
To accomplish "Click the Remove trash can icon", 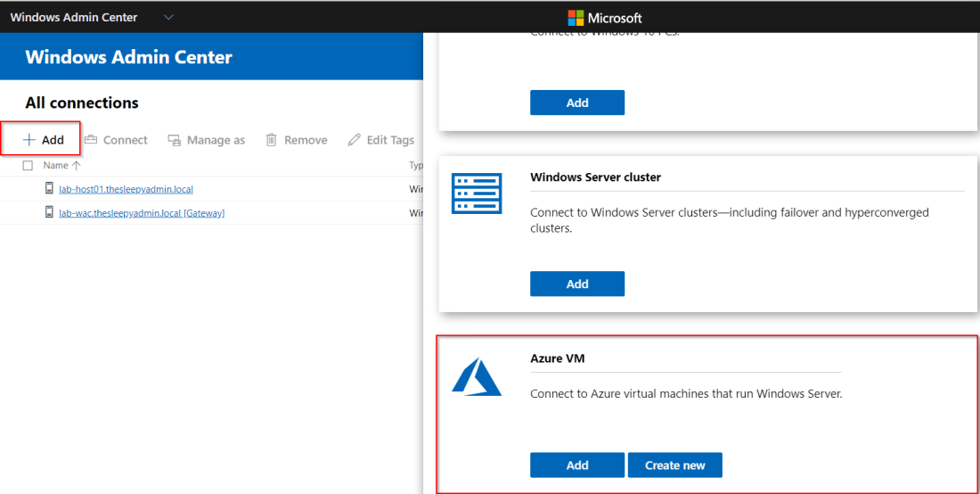I will pyautogui.click(x=272, y=140).
